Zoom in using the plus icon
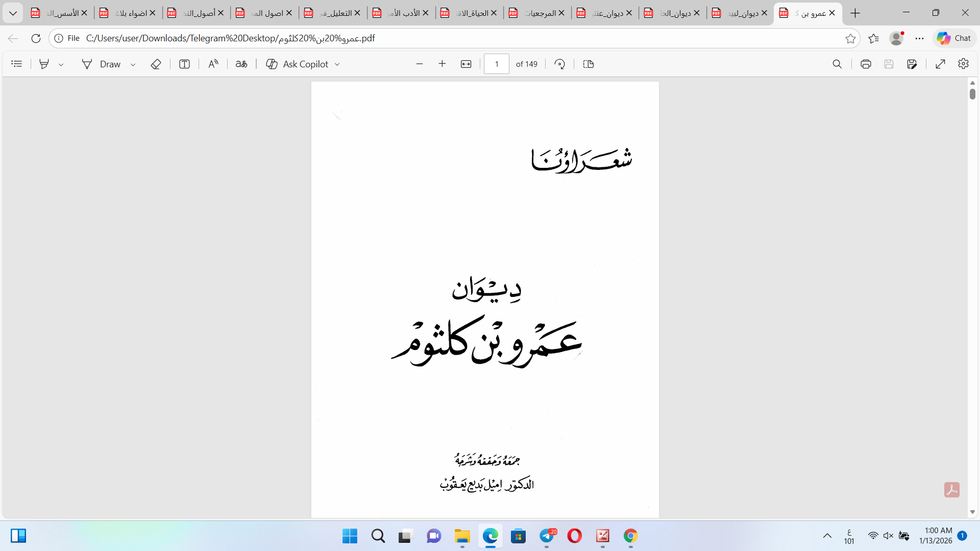 442,64
